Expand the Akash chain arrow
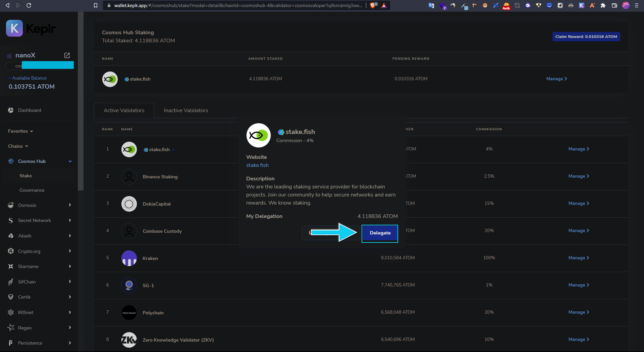 click(x=70, y=236)
